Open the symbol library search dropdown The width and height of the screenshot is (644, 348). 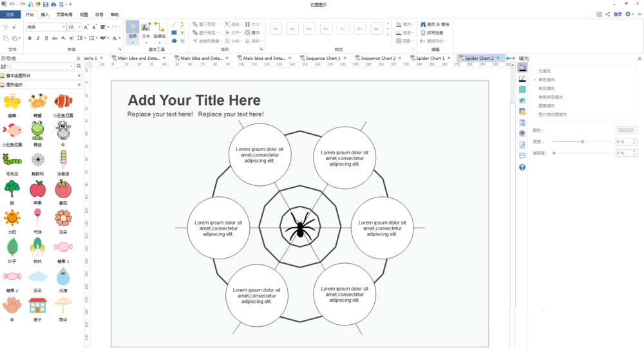click(x=71, y=66)
